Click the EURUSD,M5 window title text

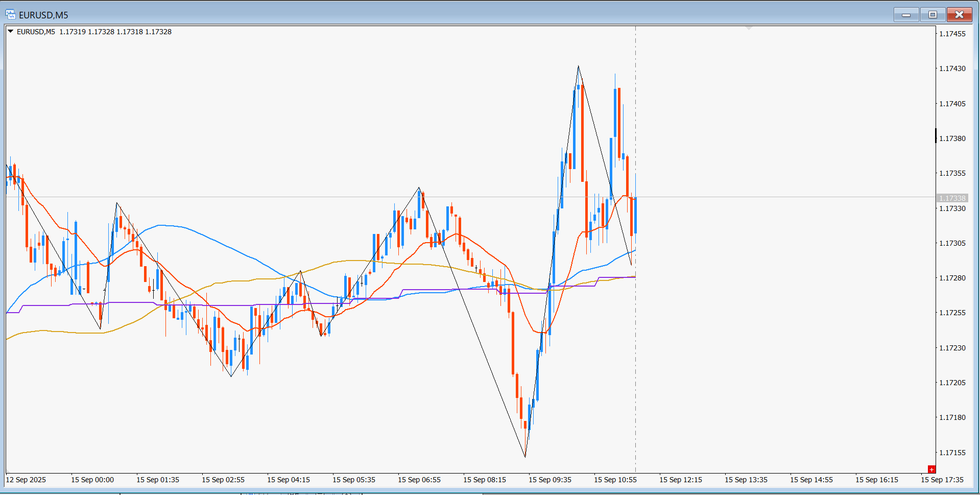(x=43, y=15)
